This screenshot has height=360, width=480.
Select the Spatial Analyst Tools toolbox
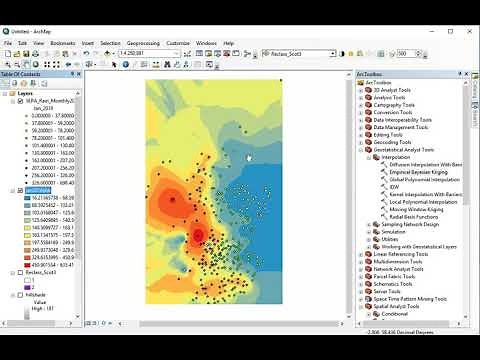click(396, 306)
